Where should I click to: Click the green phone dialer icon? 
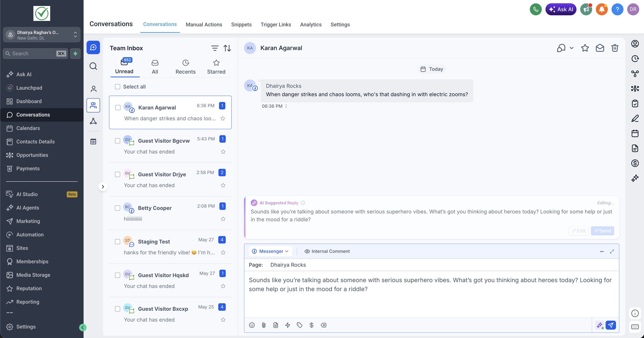(x=535, y=10)
